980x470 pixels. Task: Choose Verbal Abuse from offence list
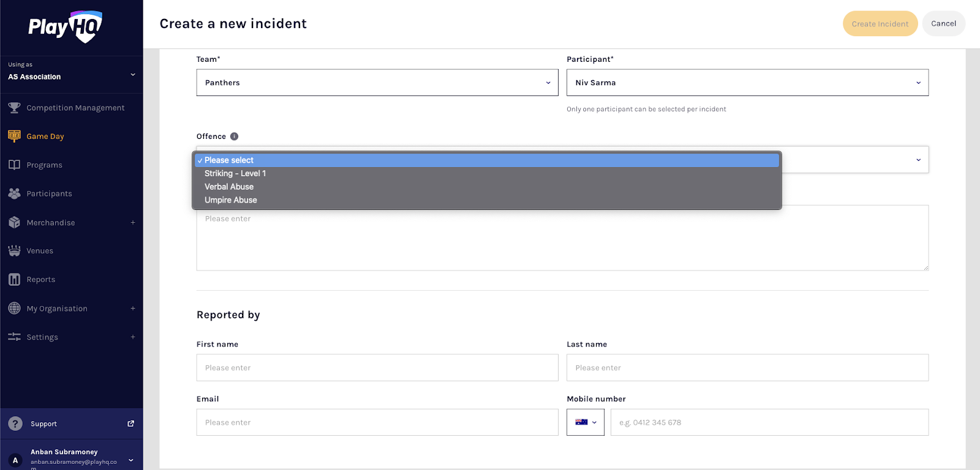[x=229, y=187]
